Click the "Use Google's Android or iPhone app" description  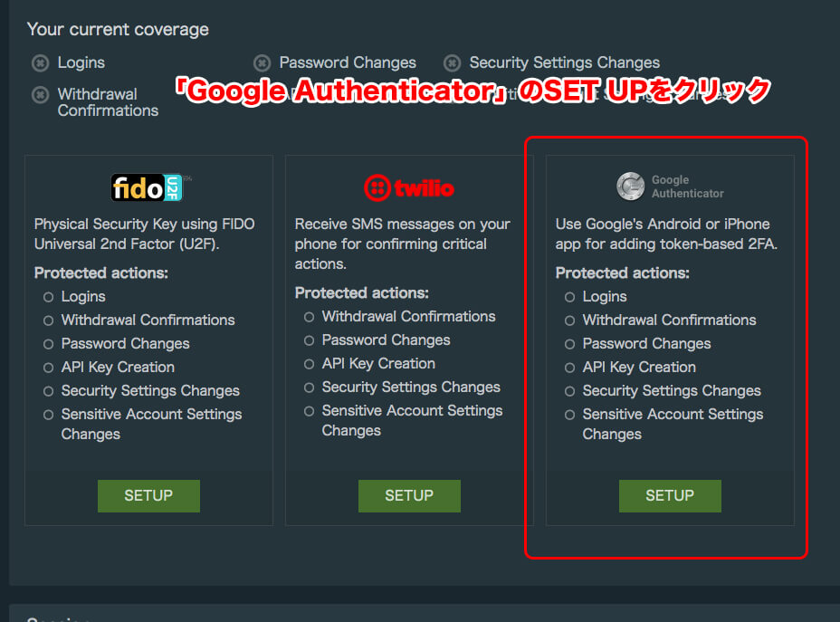tap(666, 234)
